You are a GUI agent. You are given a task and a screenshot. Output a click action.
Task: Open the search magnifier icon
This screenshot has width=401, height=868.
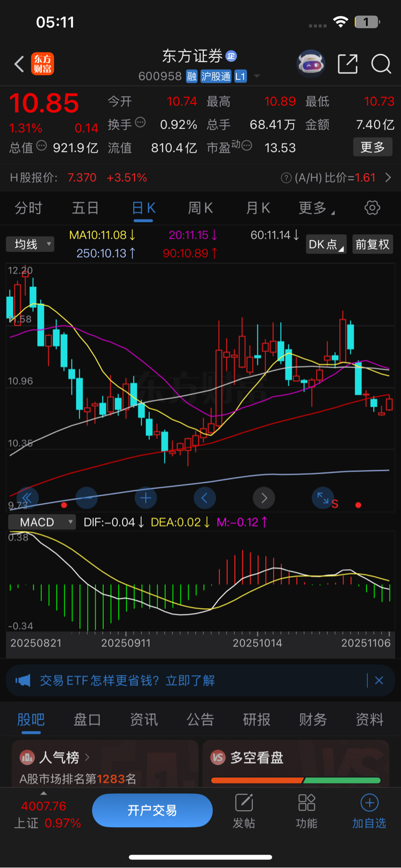pyautogui.click(x=381, y=64)
